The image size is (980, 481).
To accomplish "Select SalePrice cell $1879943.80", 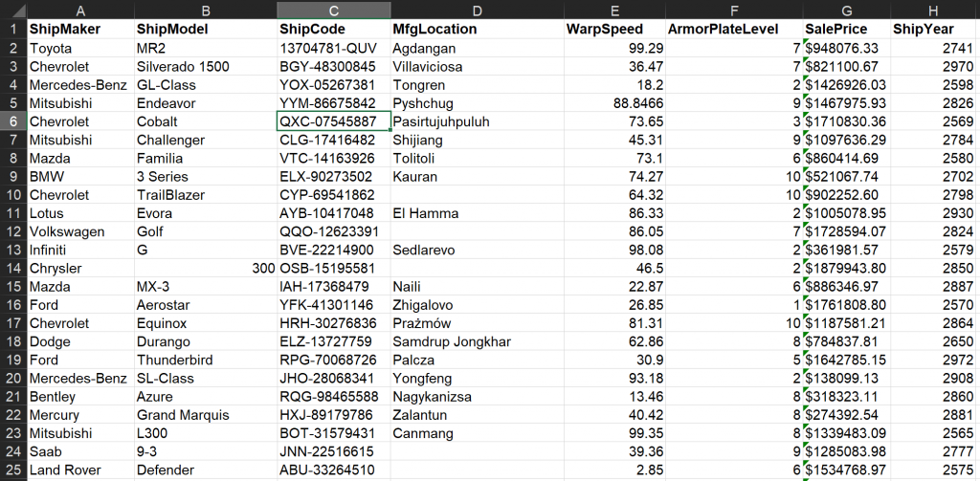I will pos(847,269).
